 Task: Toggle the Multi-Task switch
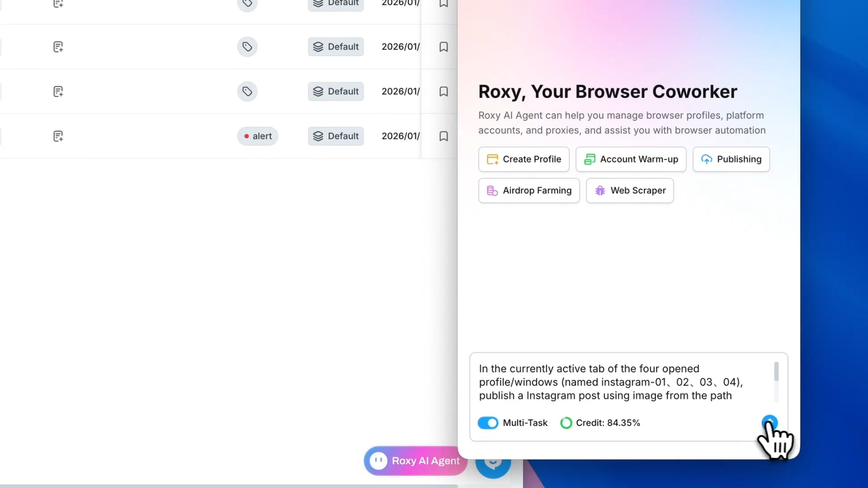pyautogui.click(x=488, y=423)
